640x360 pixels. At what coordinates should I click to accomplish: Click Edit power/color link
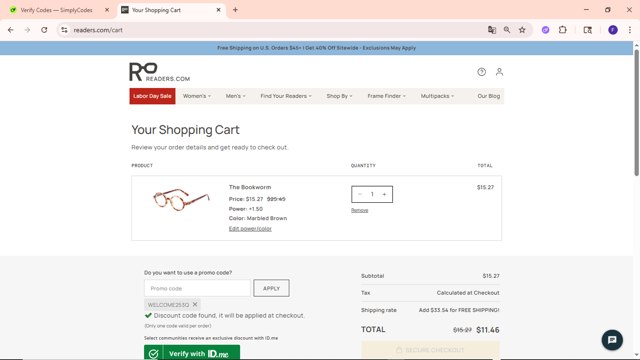tap(250, 229)
